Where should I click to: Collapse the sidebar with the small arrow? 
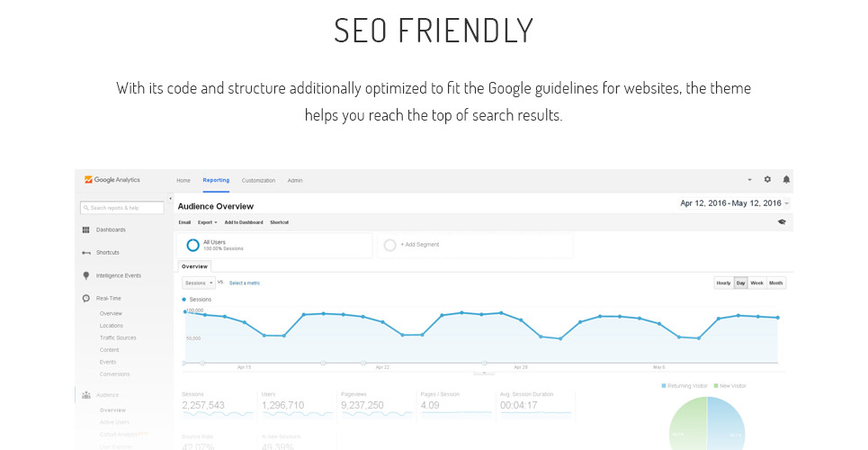(170, 198)
